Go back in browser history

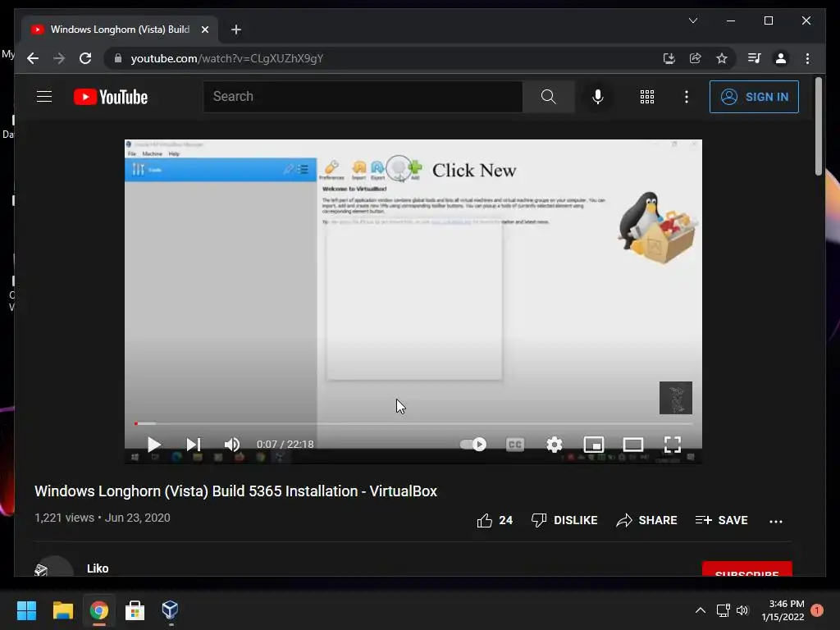[x=33, y=58]
